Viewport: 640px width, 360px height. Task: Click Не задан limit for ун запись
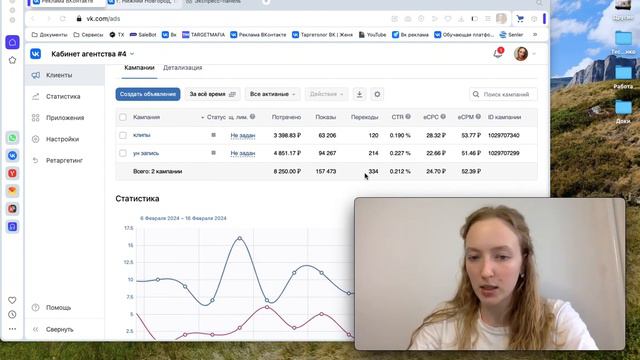(x=243, y=153)
